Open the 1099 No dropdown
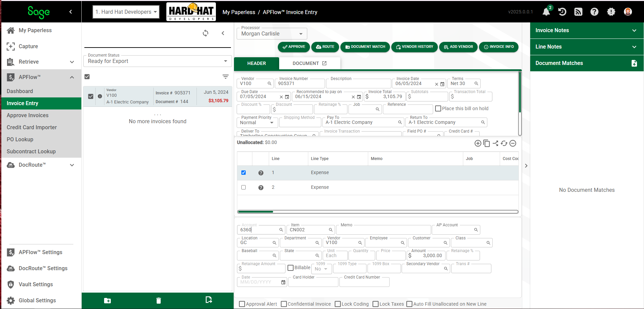The height and width of the screenshot is (309, 644). [321, 269]
